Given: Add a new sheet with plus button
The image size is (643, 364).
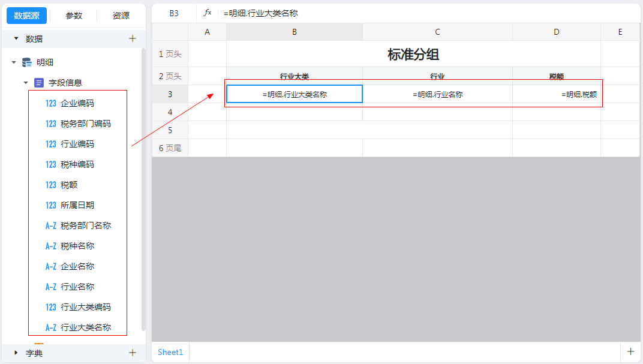Looking at the screenshot, I should 630,352.
